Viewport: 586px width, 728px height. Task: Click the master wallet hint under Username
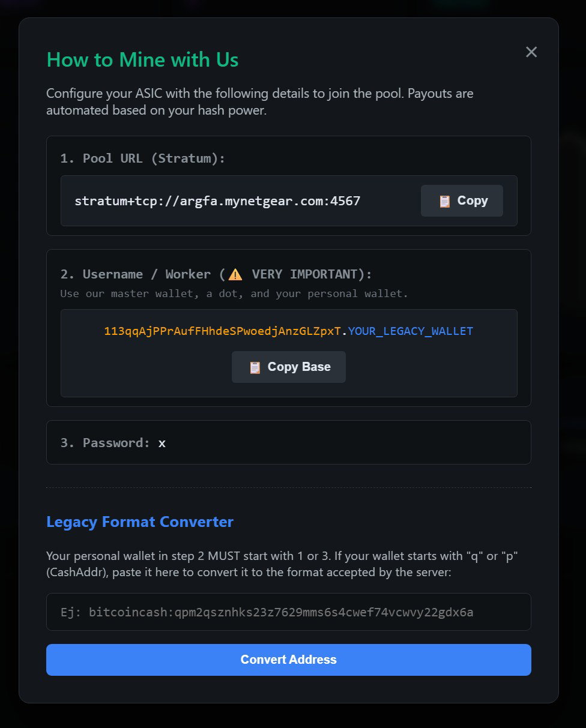pos(234,293)
